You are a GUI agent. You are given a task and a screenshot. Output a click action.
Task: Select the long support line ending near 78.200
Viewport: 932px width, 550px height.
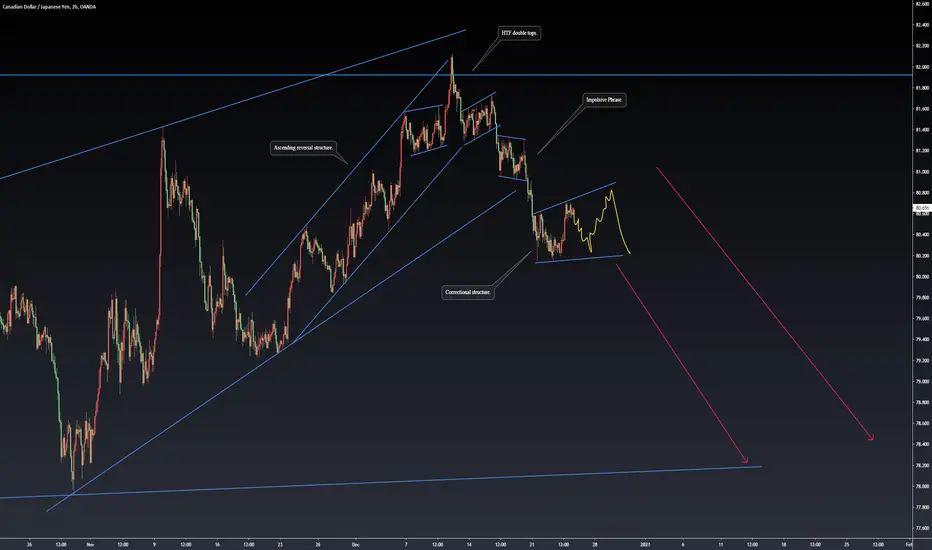(380, 482)
